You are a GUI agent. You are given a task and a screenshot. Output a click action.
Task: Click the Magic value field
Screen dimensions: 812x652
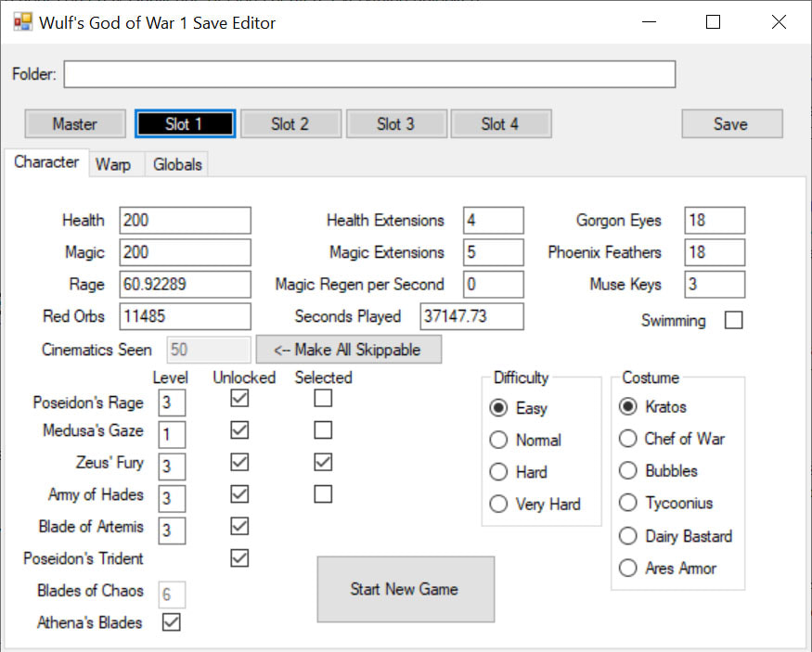coord(185,252)
